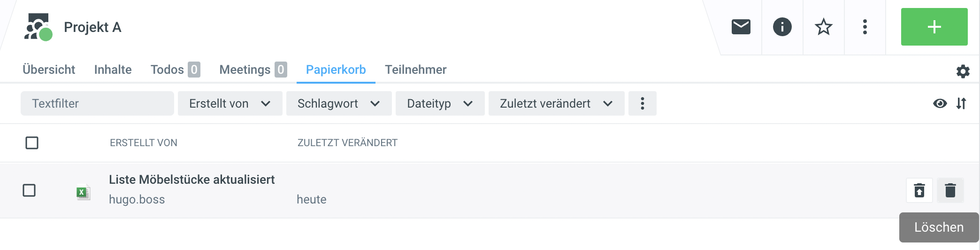
Task: Click the sort order arrows icon
Action: point(961,103)
